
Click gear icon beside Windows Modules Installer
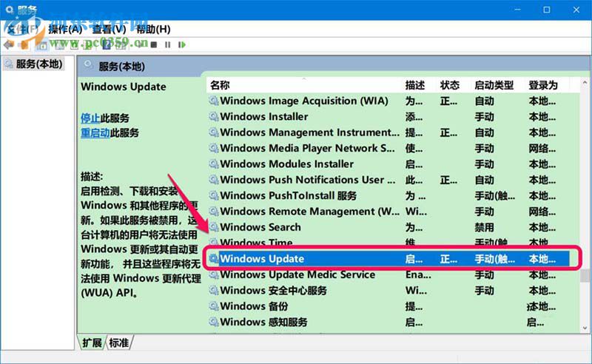pos(214,164)
